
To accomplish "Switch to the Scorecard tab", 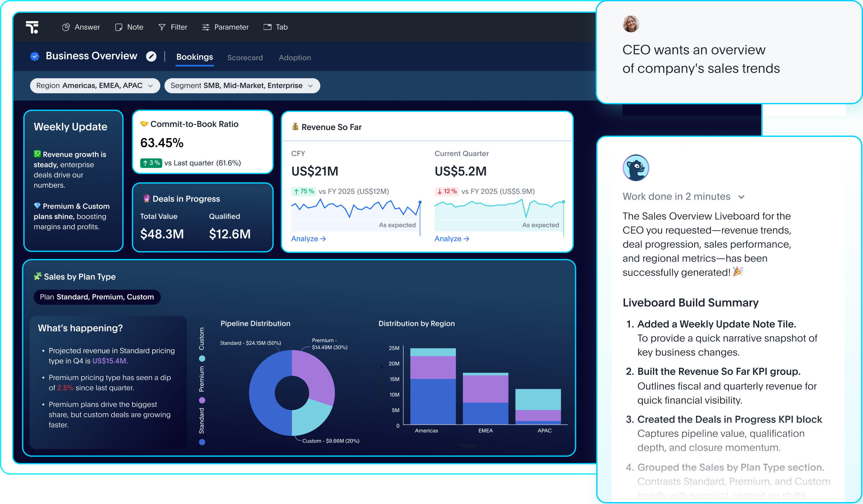I will click(245, 58).
